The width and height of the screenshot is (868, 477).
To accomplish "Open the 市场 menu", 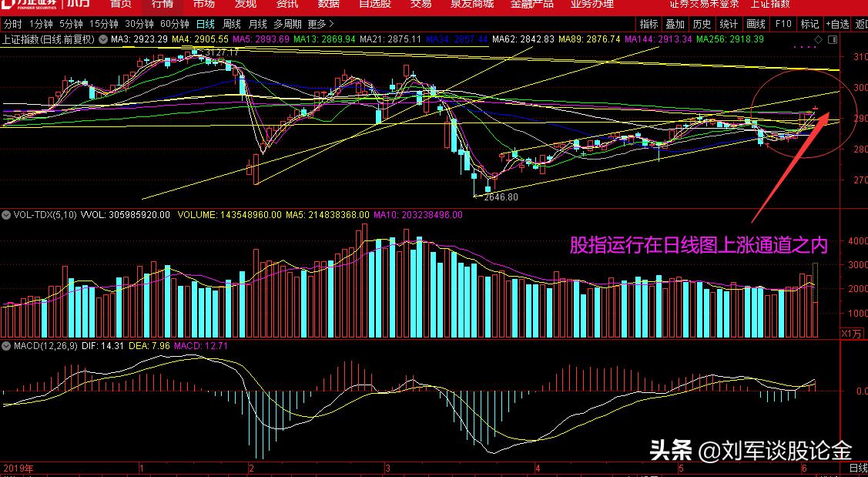I will 203,4.
